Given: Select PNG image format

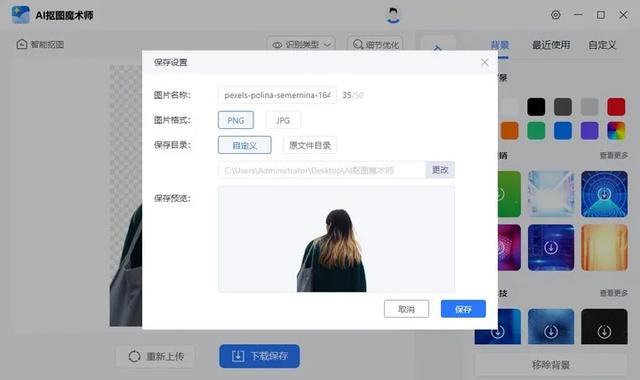Looking at the screenshot, I should (x=236, y=120).
